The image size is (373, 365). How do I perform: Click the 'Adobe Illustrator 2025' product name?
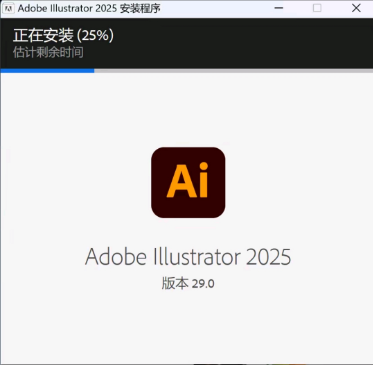pos(188,257)
